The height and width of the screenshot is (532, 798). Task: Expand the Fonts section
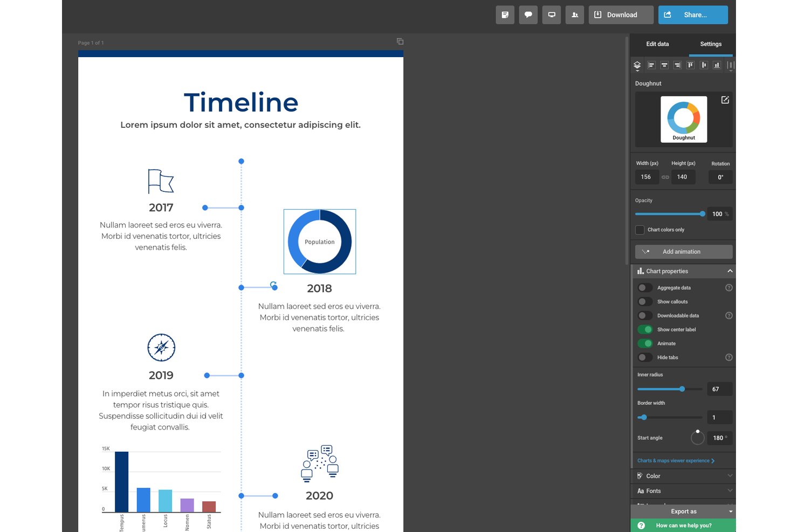click(683, 491)
